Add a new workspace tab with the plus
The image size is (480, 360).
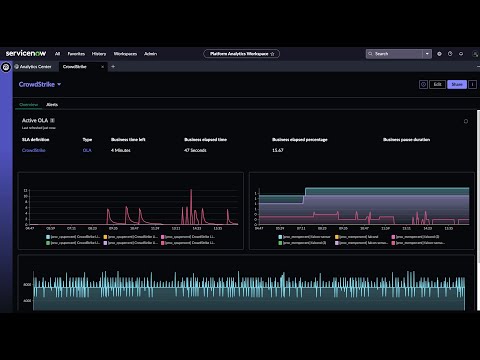pos(113,67)
